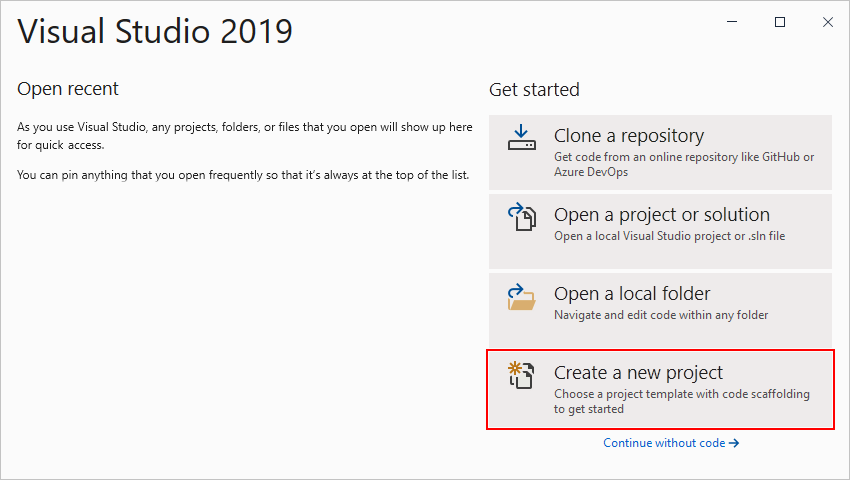Click the Clone a repository download icon
Screen dimensions: 850x480
pyautogui.click(x=522, y=138)
